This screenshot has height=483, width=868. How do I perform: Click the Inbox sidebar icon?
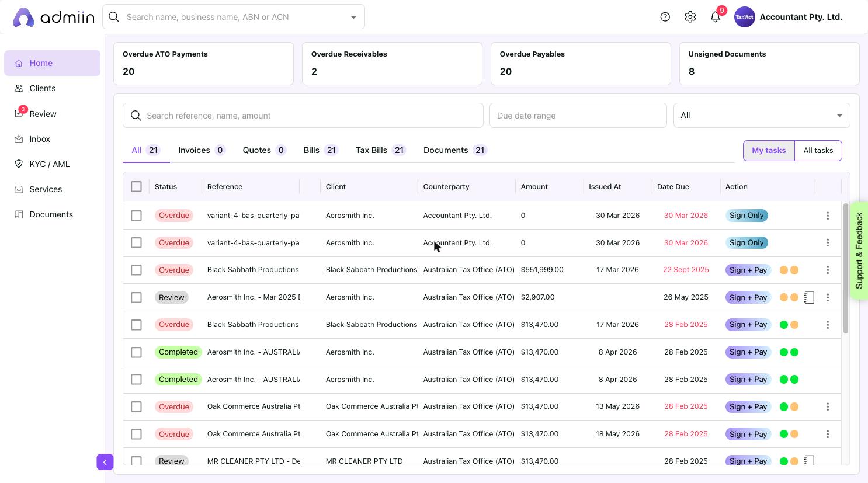click(x=19, y=139)
